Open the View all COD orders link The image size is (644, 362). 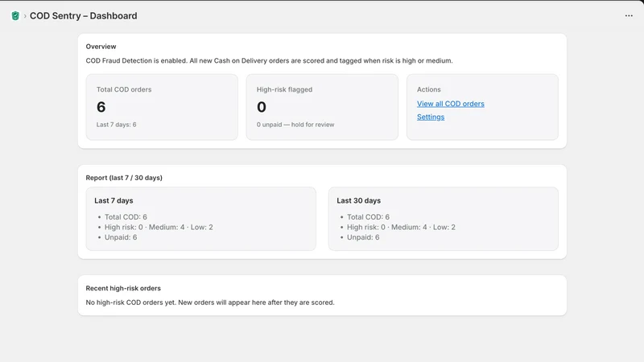(451, 104)
